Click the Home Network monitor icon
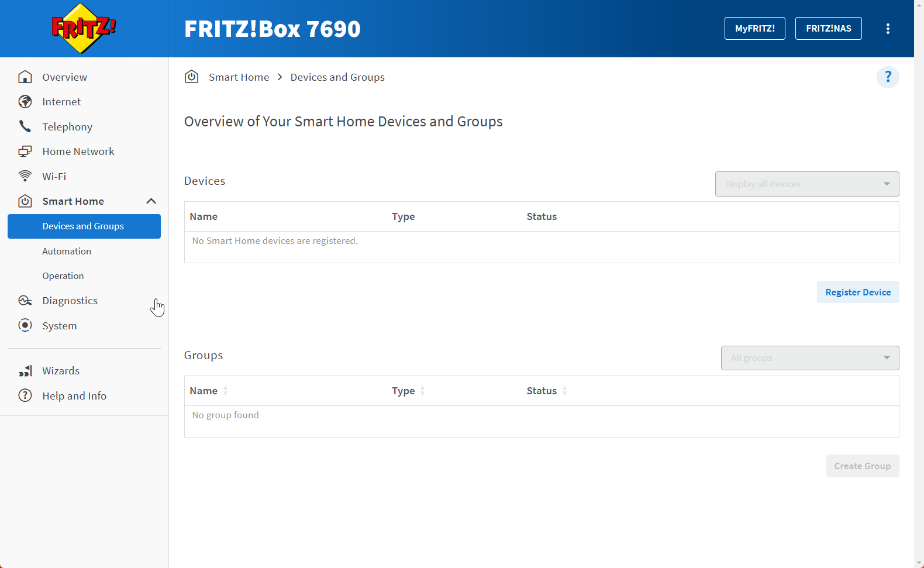 (25, 152)
